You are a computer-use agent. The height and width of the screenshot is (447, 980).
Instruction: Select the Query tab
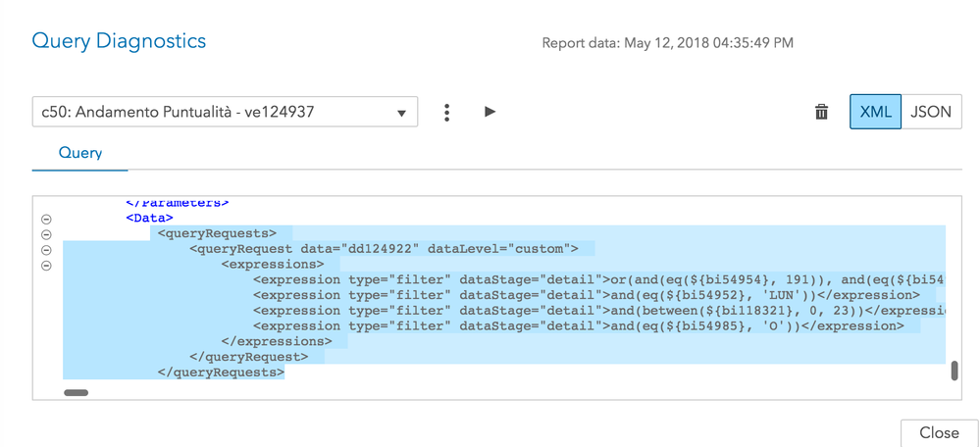(80, 153)
